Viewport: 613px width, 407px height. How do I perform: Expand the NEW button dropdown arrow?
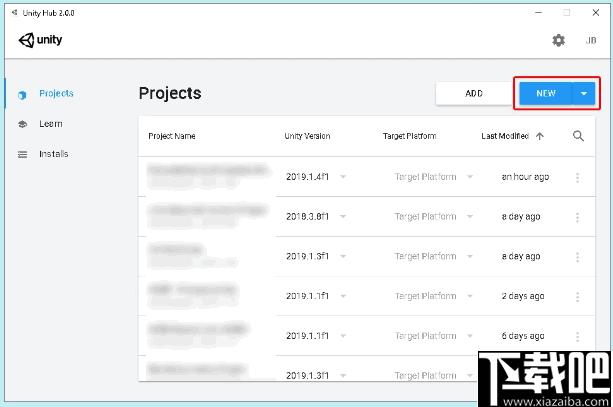point(584,93)
